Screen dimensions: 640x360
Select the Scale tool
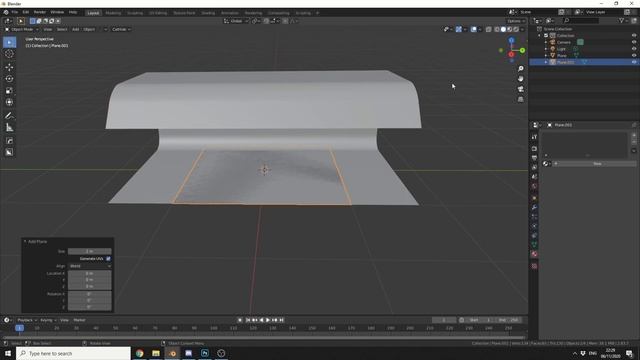click(9, 91)
